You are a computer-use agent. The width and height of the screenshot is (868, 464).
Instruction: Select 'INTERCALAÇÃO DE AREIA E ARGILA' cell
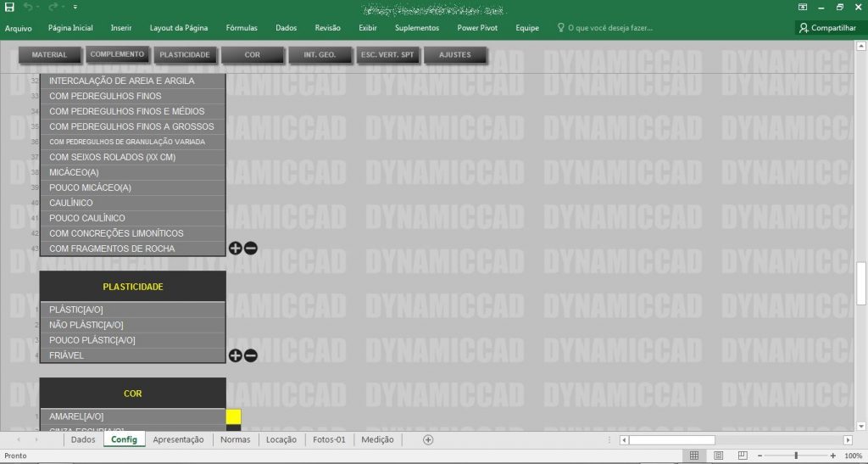(133, 81)
